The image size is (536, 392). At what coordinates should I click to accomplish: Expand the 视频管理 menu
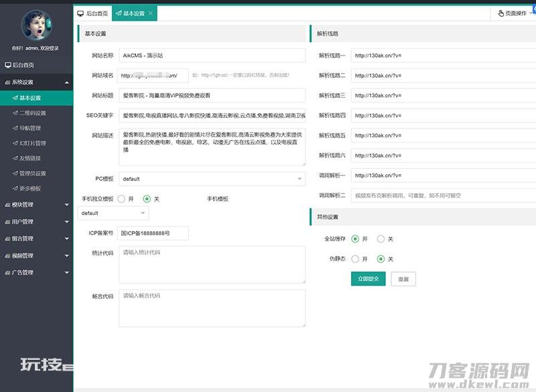click(66, 255)
